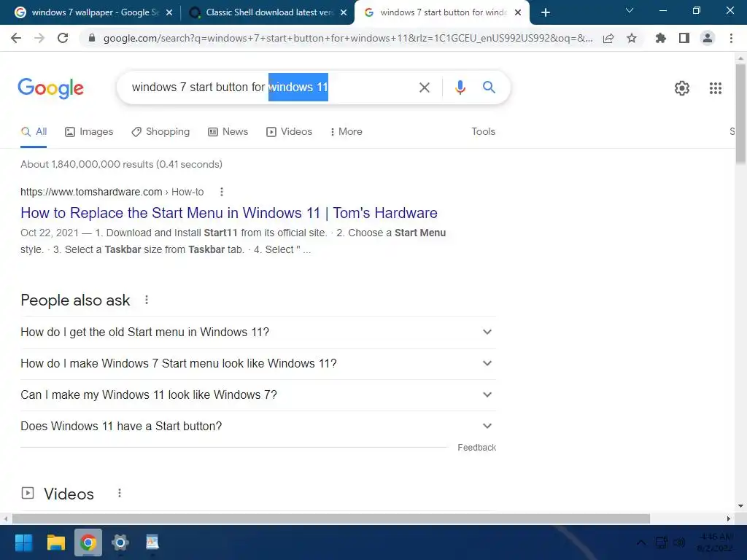Click 'About 1,840,000,000 results' text

(122, 164)
